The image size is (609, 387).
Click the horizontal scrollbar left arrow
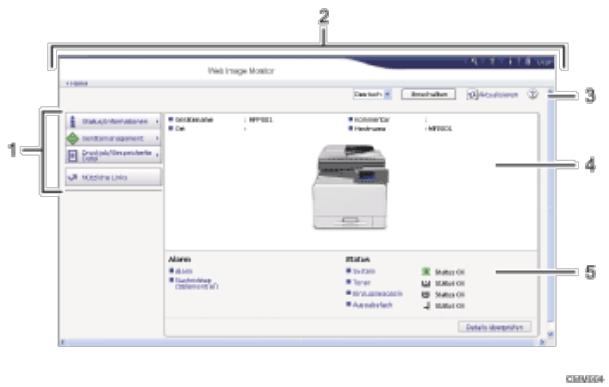63,342
